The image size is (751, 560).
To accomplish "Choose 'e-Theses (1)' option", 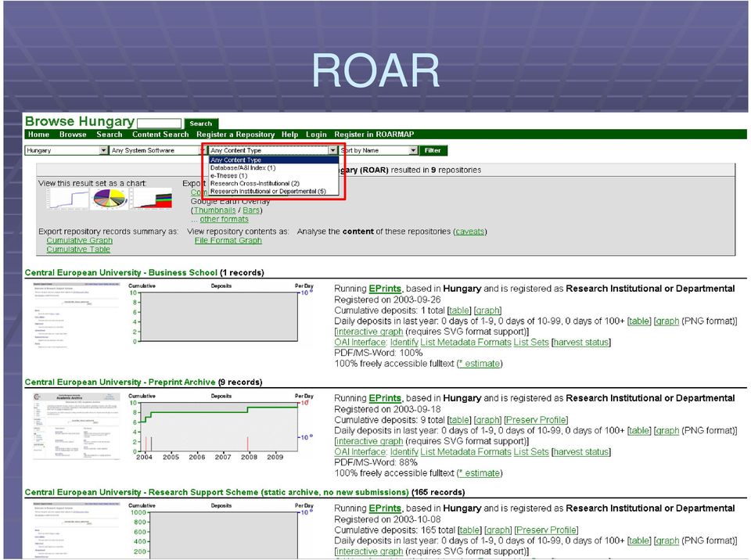I will click(x=274, y=176).
